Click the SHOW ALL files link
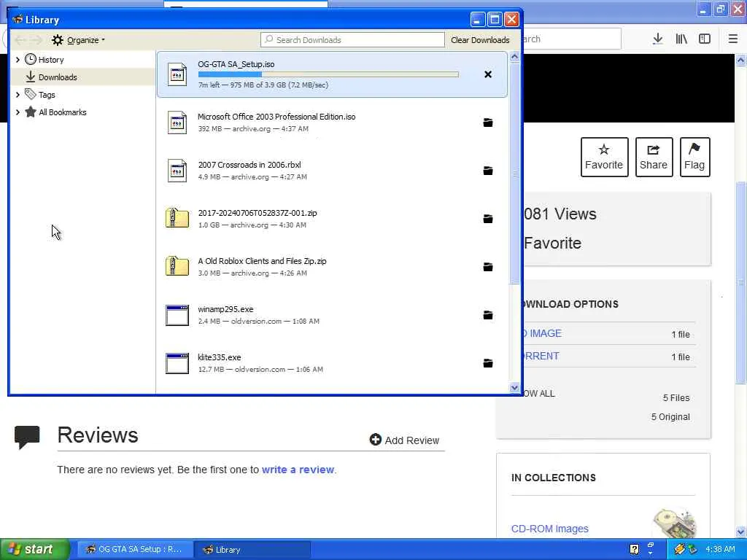Screen dimensions: 747x560 click(x=539, y=394)
